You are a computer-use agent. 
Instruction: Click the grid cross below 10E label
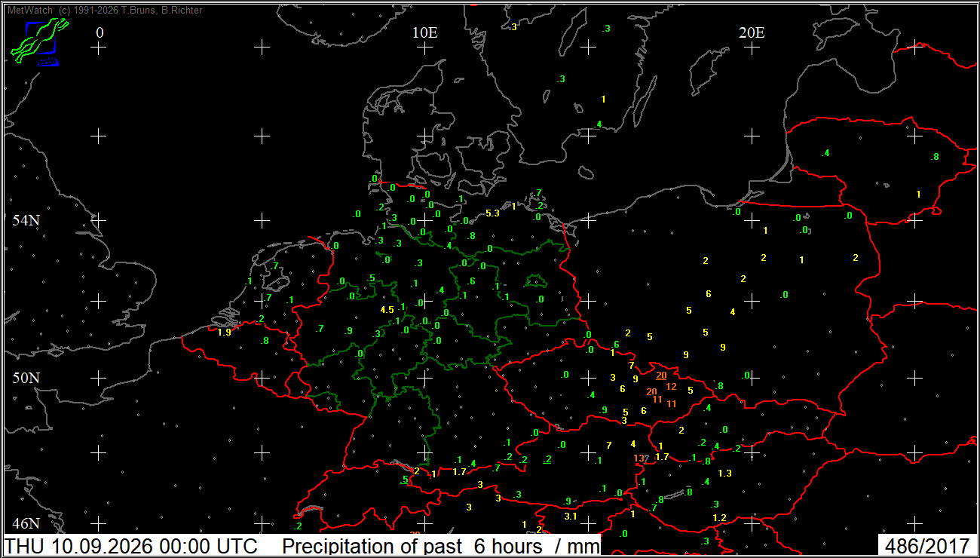[x=425, y=48]
